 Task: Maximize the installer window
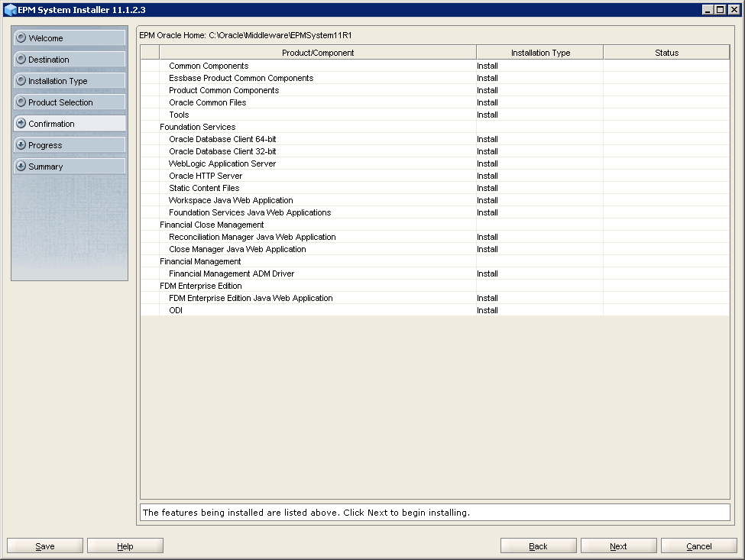coord(721,9)
